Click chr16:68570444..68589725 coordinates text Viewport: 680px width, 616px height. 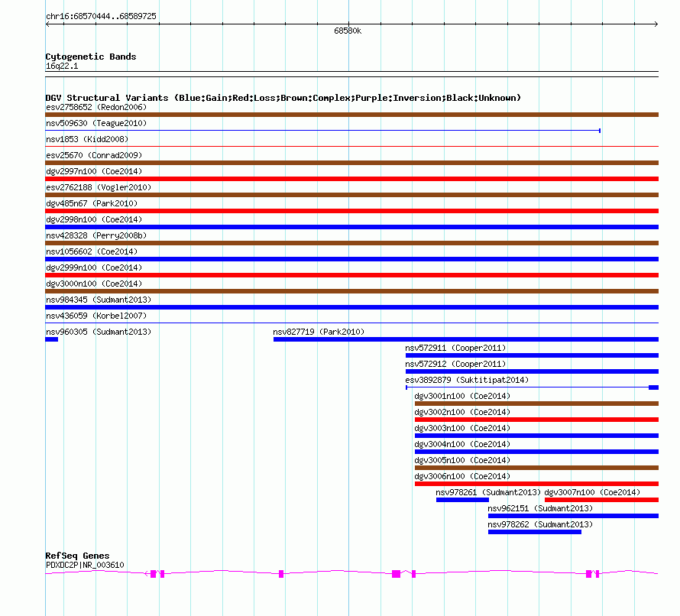click(101, 16)
